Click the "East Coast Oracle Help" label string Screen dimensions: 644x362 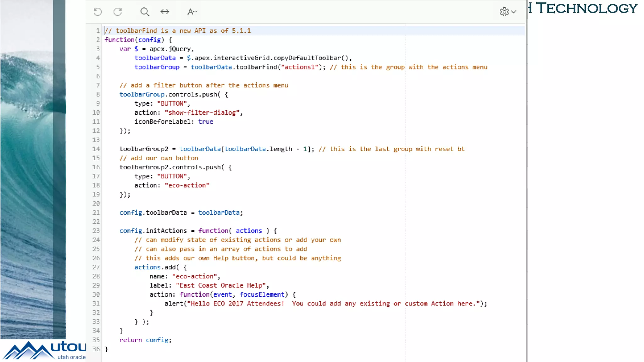click(221, 285)
